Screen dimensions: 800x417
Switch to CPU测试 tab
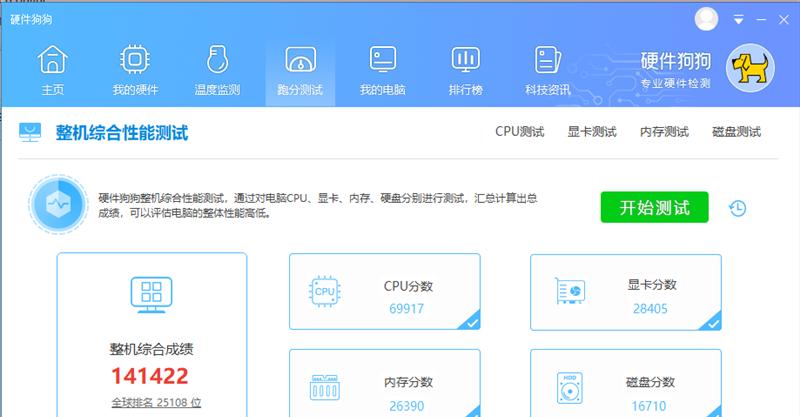[519, 132]
